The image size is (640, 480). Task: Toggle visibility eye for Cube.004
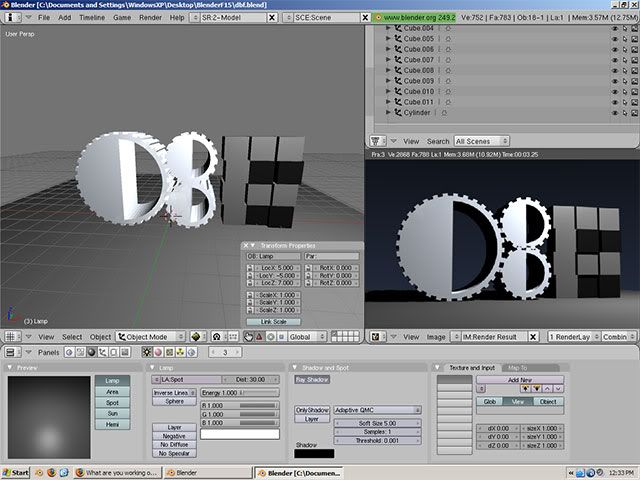coord(614,29)
